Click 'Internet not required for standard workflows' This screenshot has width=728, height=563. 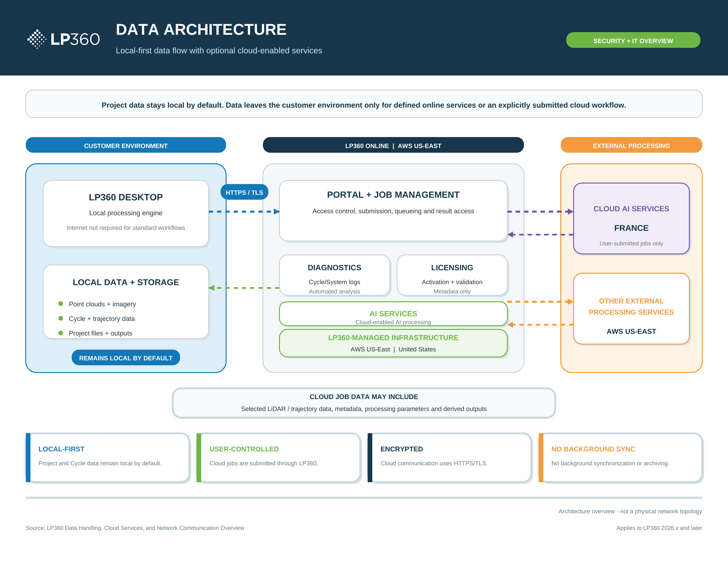tap(126, 228)
